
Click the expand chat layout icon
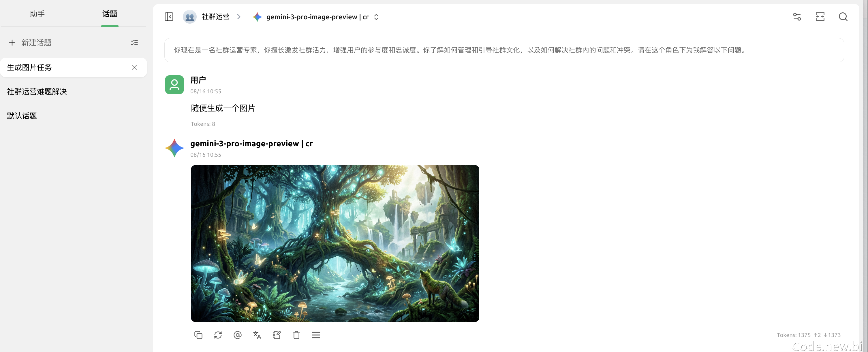(x=820, y=17)
